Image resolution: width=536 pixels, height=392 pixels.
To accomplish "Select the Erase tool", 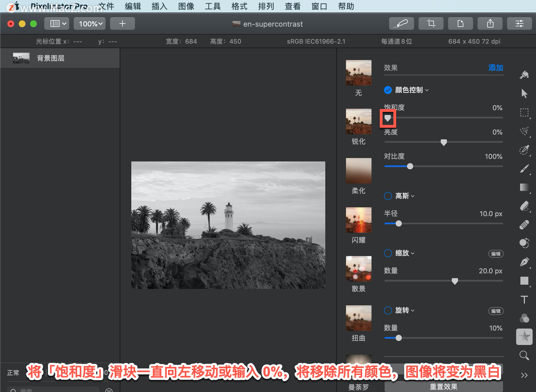I will pyautogui.click(x=524, y=206).
